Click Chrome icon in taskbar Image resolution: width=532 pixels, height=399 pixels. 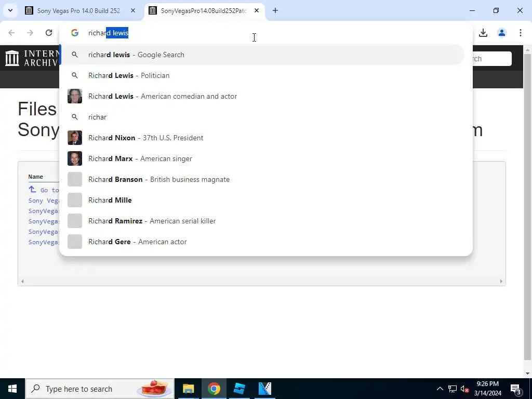coord(214,389)
